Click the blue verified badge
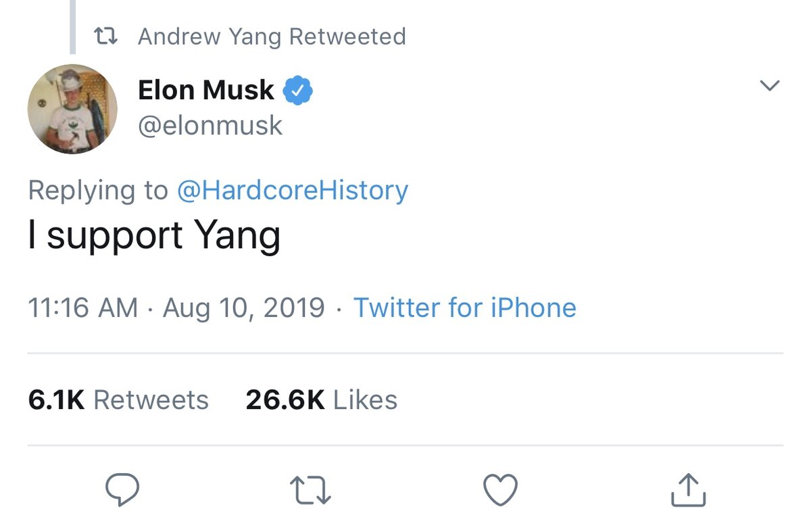The width and height of the screenshot is (811, 532). coord(297,90)
